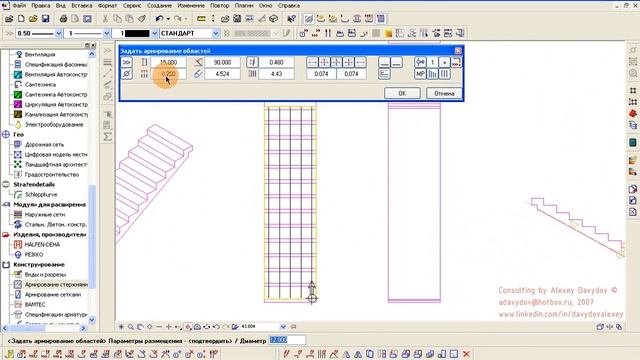The height and width of the screenshot is (360, 640).
Task: Select the Дорожная сеть module
Action: [x=44, y=144]
